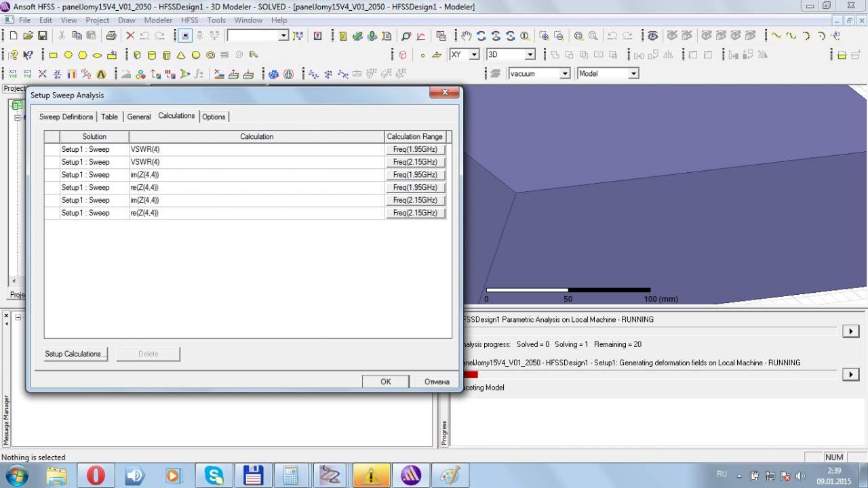Select the Draw cone tool
The width and height of the screenshot is (868, 488).
coord(181,55)
